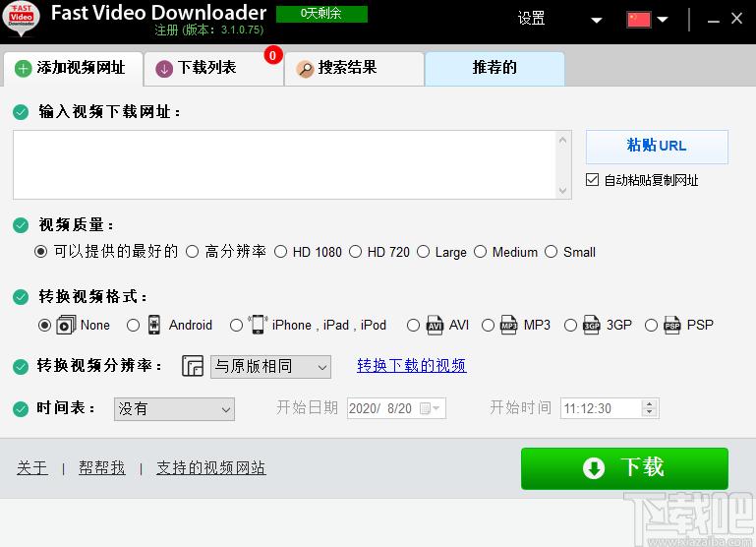Open the 设置 settings dropdown arrow
Screen dimensions: 756x547
(597, 21)
